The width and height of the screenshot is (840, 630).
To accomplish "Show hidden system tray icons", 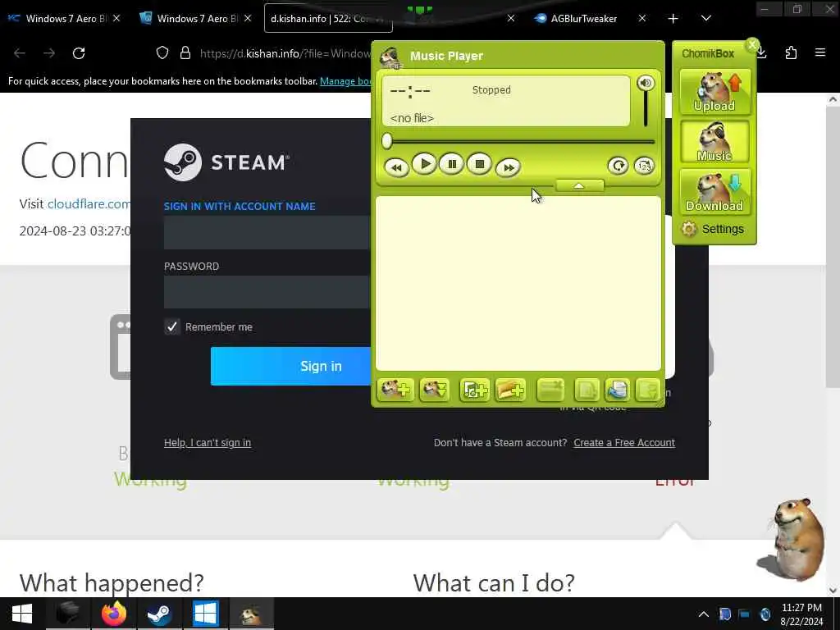I will (x=703, y=614).
